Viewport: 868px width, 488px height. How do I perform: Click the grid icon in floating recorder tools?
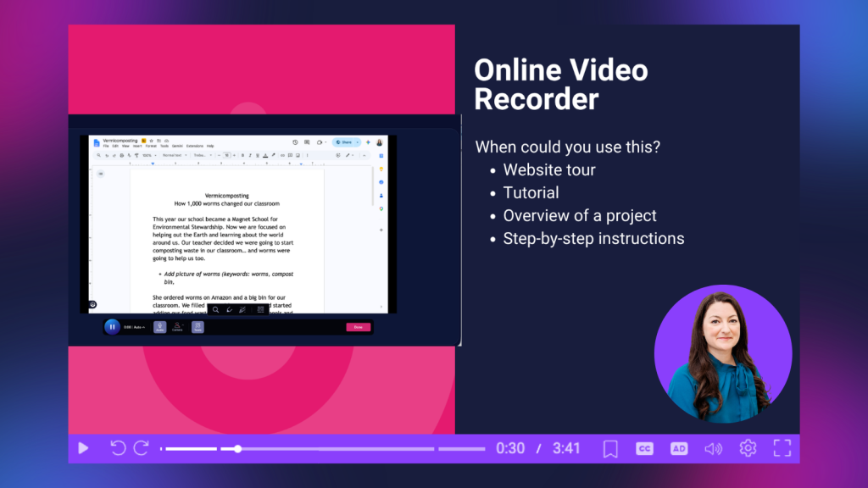tap(260, 310)
